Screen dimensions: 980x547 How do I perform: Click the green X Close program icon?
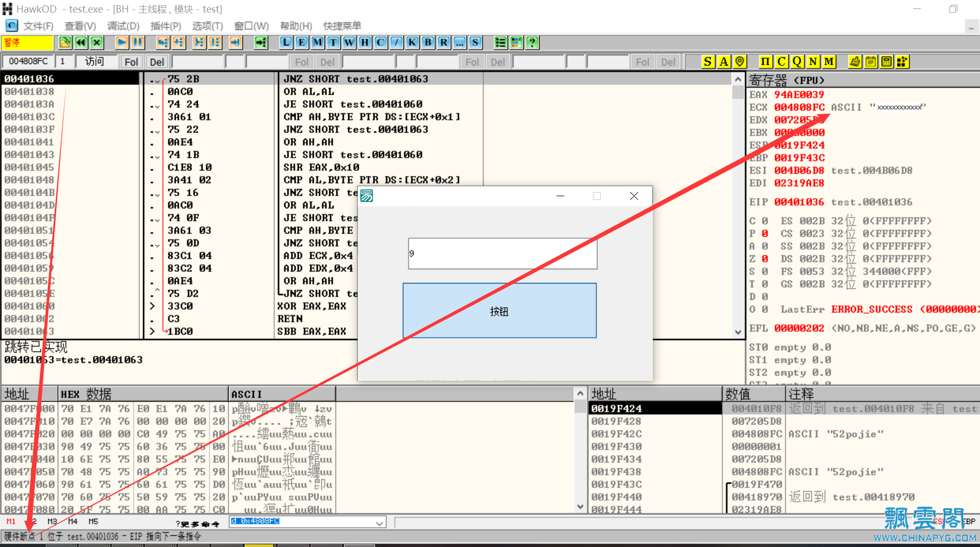tap(97, 43)
